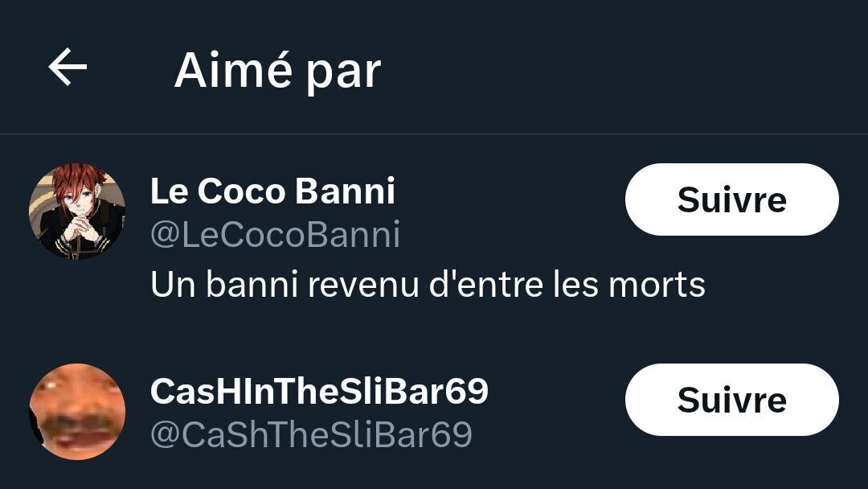Tap the @CaShTheSliBar69 handle
Viewport: 868px width, 489px height.
coord(311,435)
